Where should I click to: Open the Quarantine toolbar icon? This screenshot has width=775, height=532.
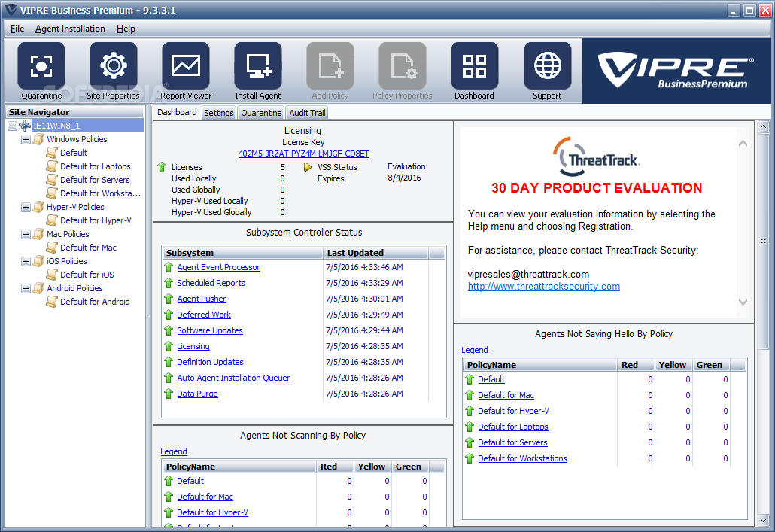(x=41, y=66)
